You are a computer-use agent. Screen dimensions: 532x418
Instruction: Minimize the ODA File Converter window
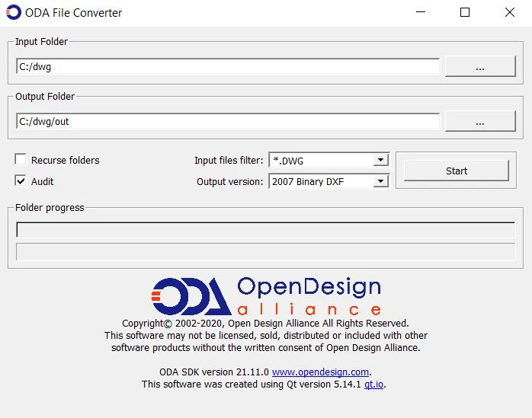[421, 12]
